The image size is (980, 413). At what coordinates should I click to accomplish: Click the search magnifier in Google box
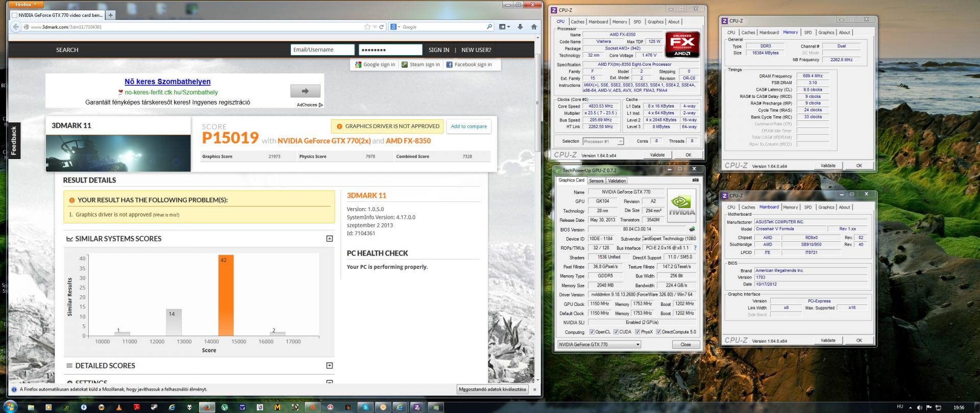[489, 27]
